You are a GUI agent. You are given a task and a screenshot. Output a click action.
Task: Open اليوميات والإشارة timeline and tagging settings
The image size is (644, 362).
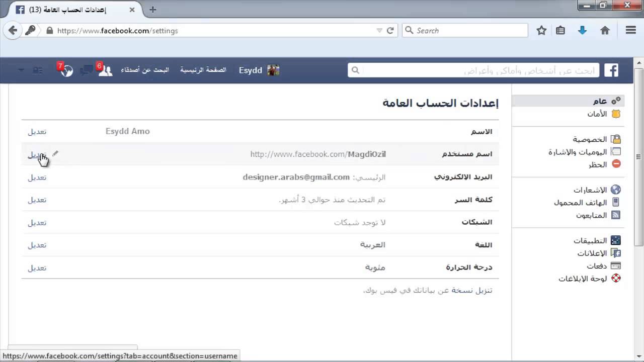point(578,152)
